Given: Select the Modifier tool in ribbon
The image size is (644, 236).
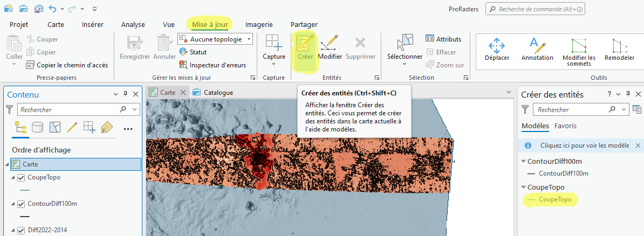Looking at the screenshot, I should point(330,47).
